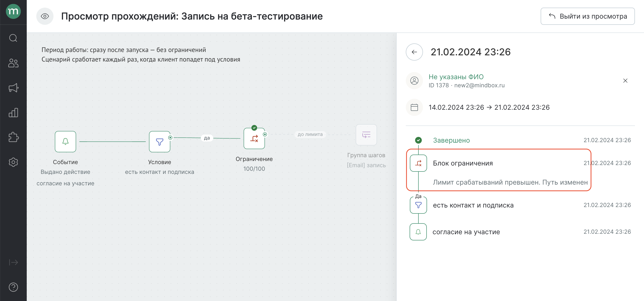
Task: Open the campaigns megaphone icon
Action: (13, 88)
